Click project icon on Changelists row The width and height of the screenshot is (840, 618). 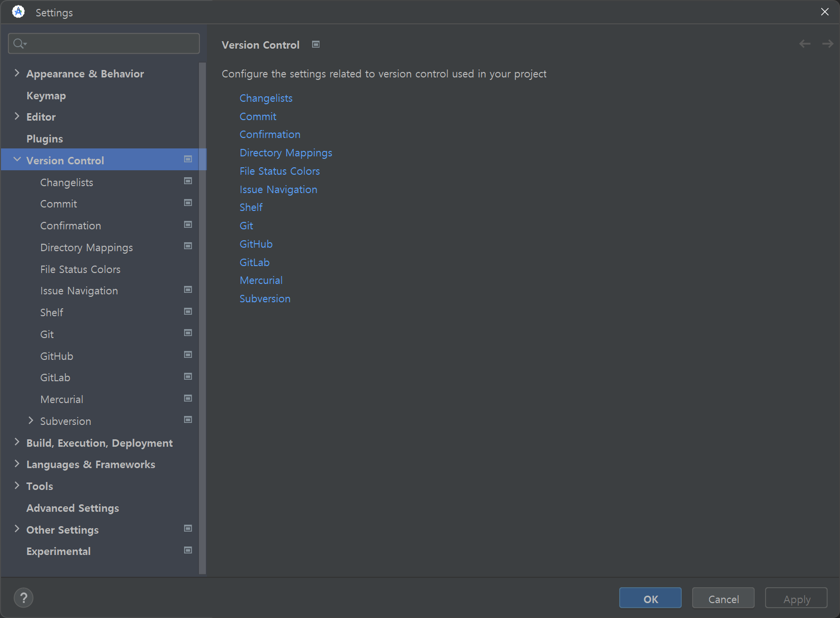(x=188, y=181)
